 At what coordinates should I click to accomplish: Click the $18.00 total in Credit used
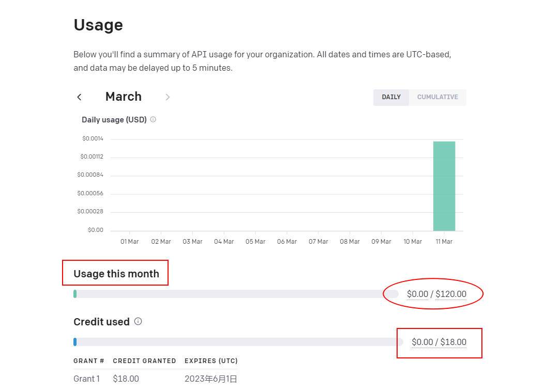click(x=453, y=342)
